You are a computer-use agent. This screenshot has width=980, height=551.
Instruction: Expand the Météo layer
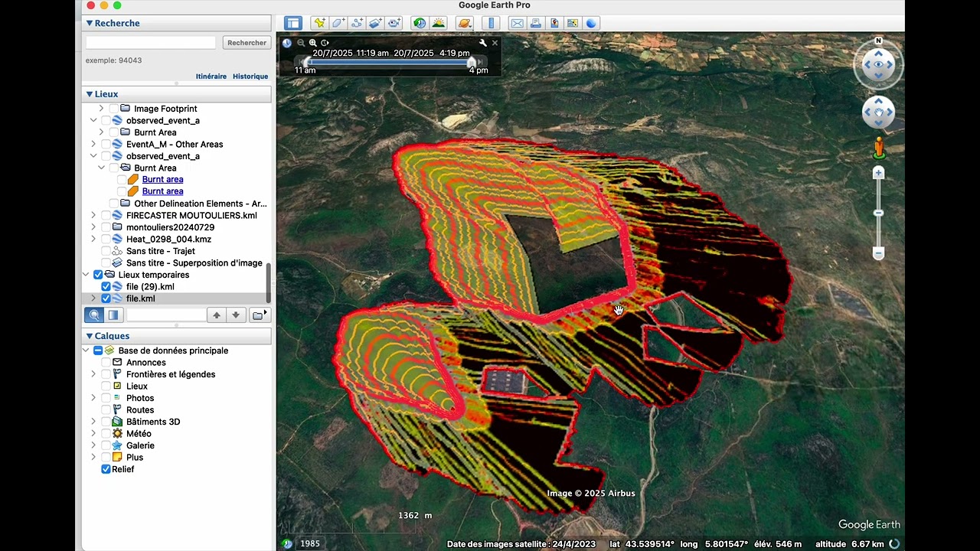tap(93, 434)
